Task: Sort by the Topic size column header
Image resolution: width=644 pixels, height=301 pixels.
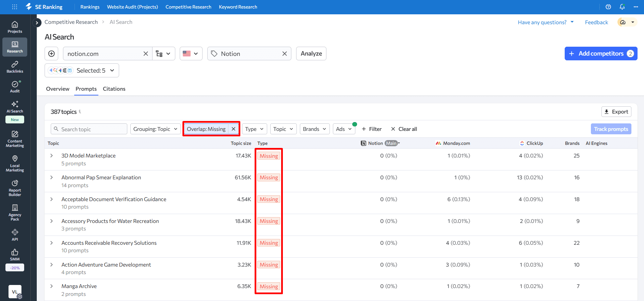Action: tap(241, 143)
